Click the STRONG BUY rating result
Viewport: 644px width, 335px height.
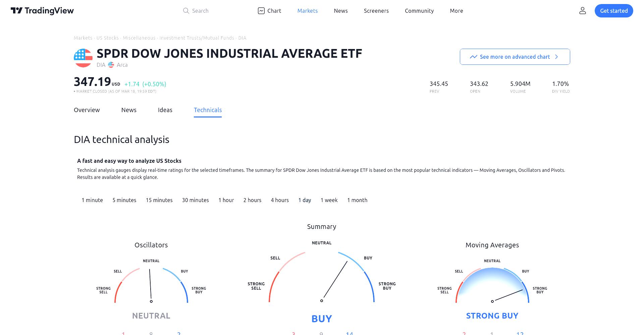(492, 316)
